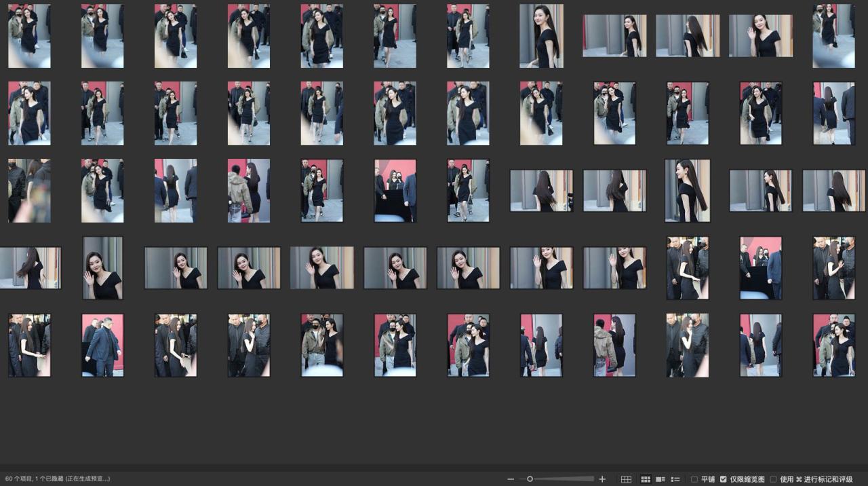Viewport: 868px width, 486px height.
Task: Enable the 平铺 checkbox
Action: [x=694, y=479]
